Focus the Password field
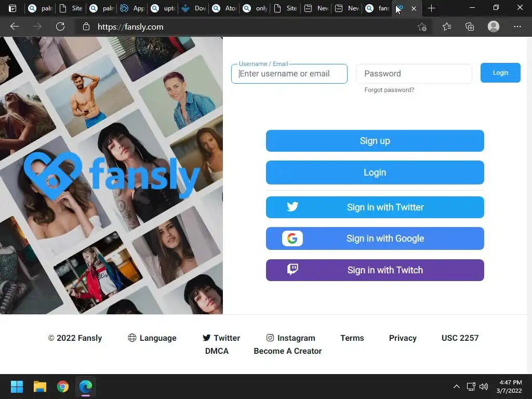The image size is (532, 399). pos(414,74)
